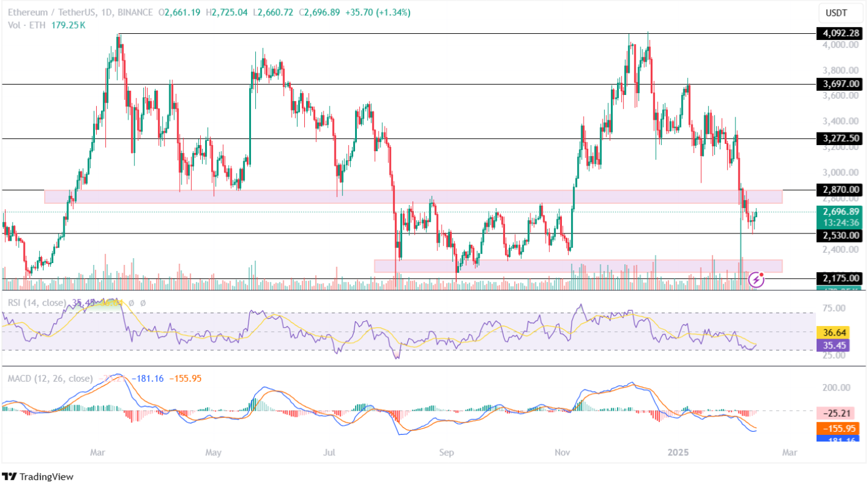The height and width of the screenshot is (482, 868).
Task: Click the orange MACD signal label -155.95
Action: [x=837, y=428]
